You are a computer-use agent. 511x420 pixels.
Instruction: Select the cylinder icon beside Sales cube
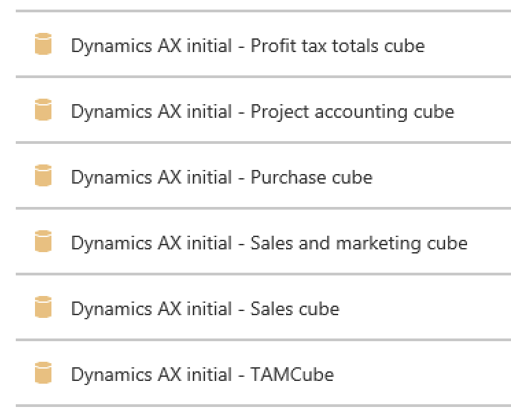(x=43, y=308)
